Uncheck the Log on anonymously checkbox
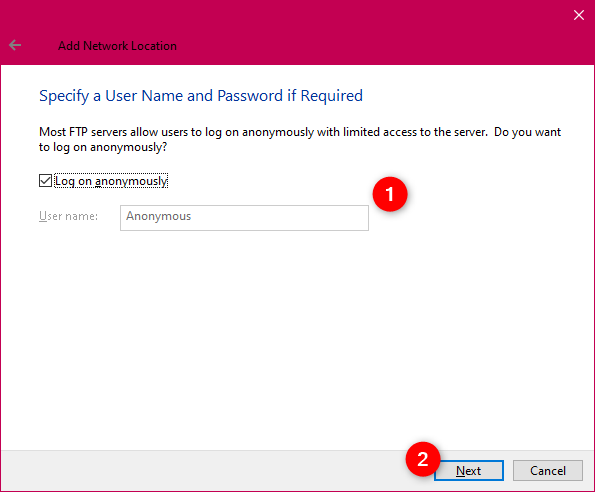The width and height of the screenshot is (595, 492). (x=46, y=181)
